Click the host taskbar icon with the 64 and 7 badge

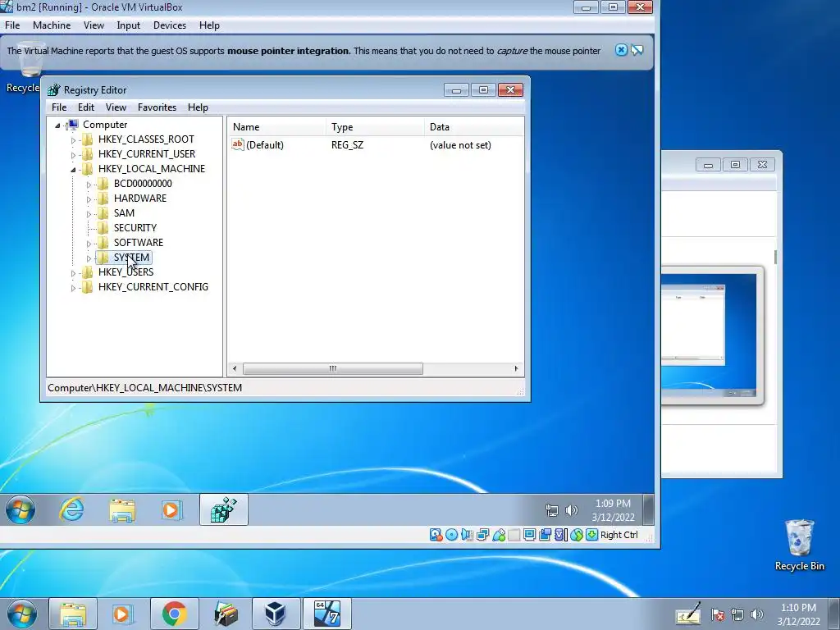326,614
